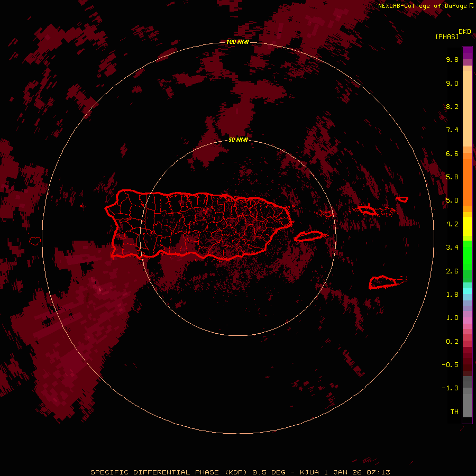Pick the light peach color bar segment

point(467,108)
